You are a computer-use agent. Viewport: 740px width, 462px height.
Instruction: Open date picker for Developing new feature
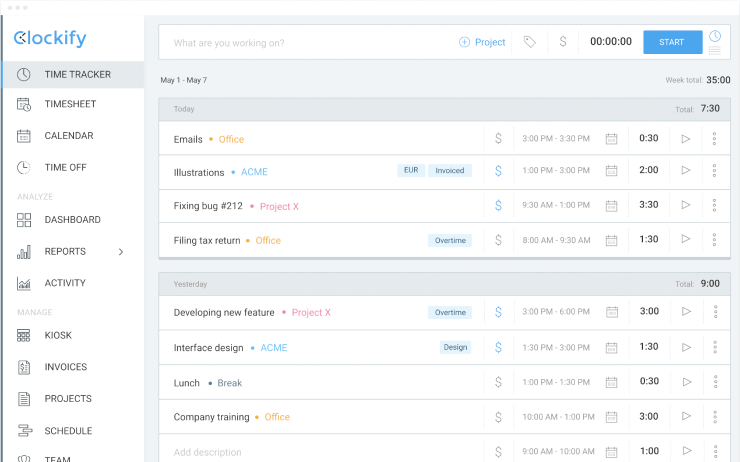[x=612, y=312]
